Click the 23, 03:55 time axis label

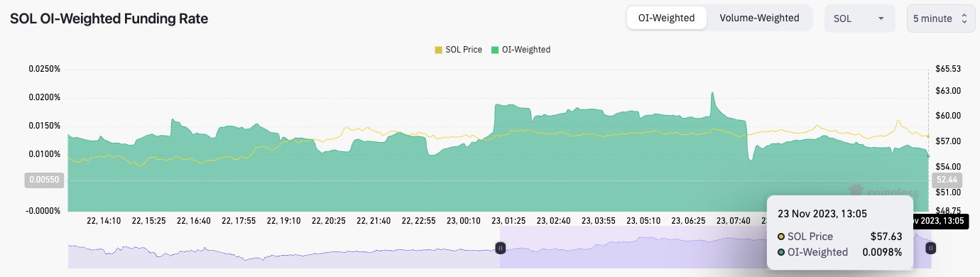[x=599, y=221]
